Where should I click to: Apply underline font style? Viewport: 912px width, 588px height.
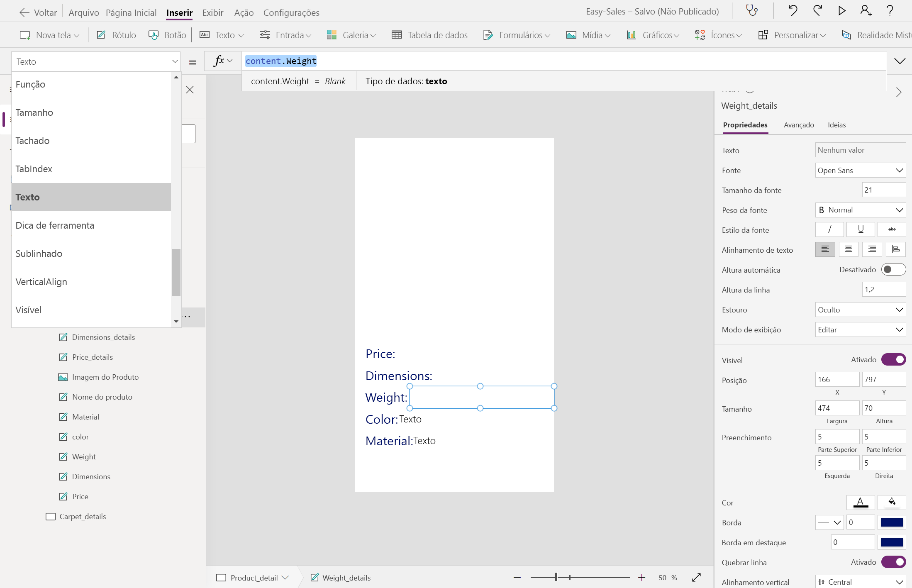pyautogui.click(x=861, y=229)
